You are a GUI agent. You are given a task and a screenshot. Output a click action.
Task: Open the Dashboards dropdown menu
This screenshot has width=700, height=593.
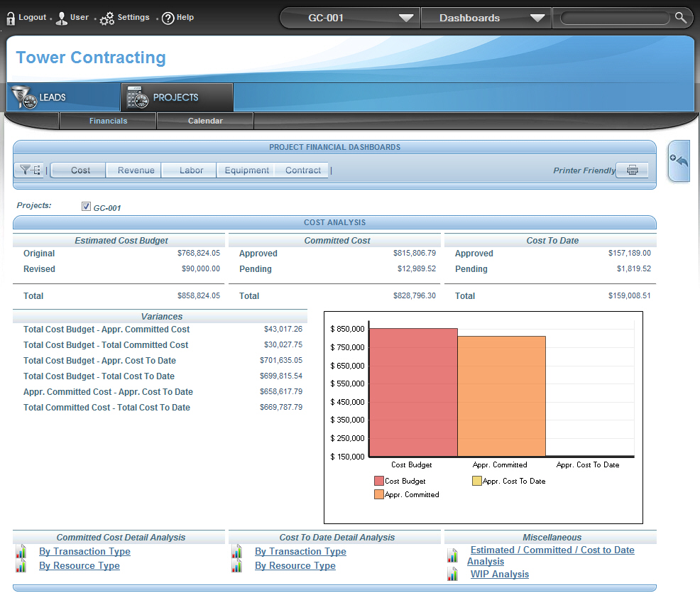click(537, 18)
